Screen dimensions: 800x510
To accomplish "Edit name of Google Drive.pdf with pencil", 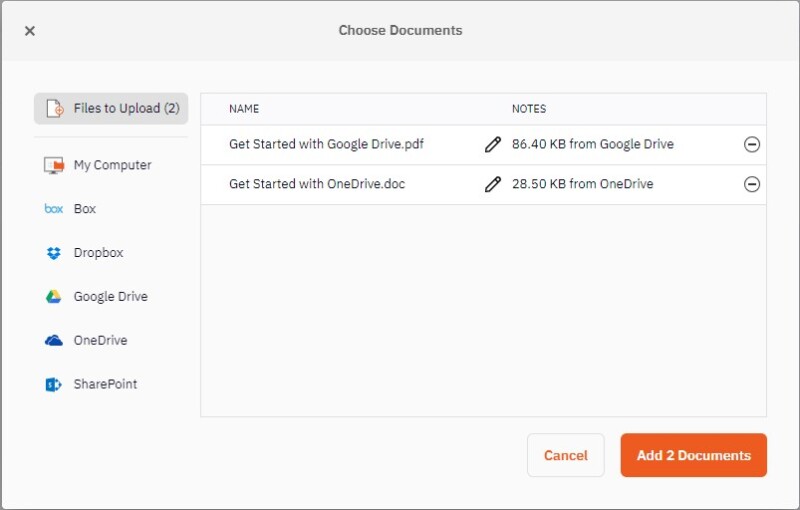I will click(x=492, y=145).
